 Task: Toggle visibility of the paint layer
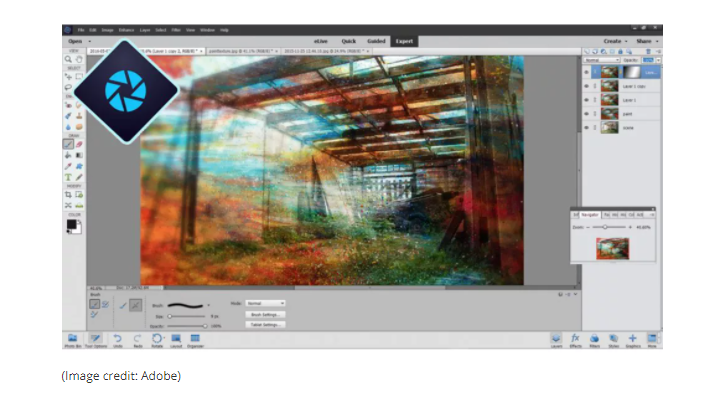(586, 114)
